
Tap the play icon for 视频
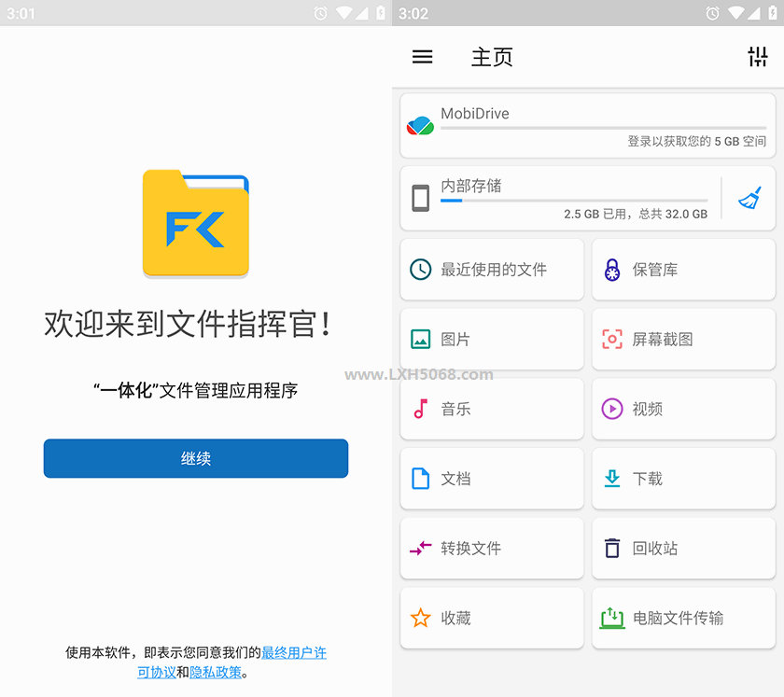click(x=612, y=409)
